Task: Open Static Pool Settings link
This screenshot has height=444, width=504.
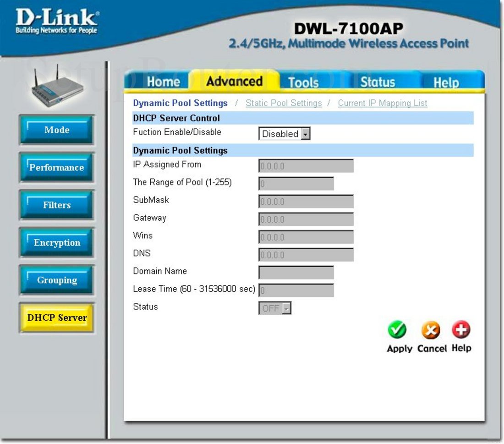Action: click(x=284, y=103)
